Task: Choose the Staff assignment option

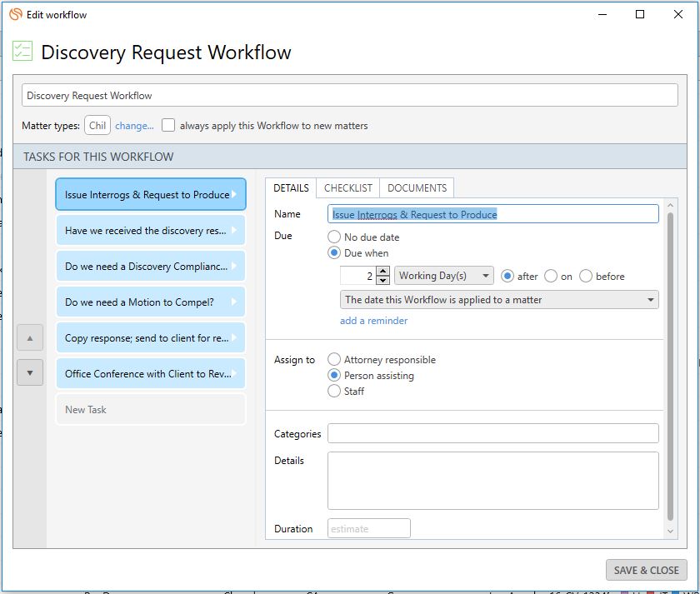Action: tap(334, 392)
